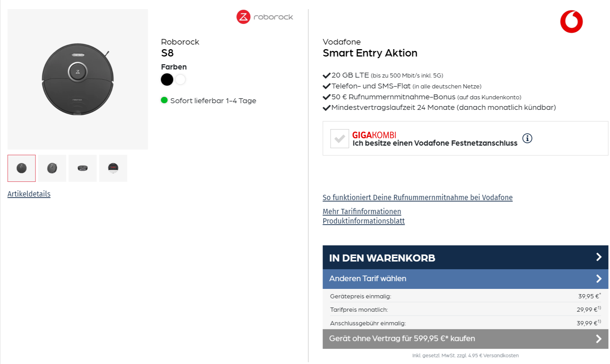Tick the GigaKombi Festnetzanschluss checkbox

click(339, 139)
